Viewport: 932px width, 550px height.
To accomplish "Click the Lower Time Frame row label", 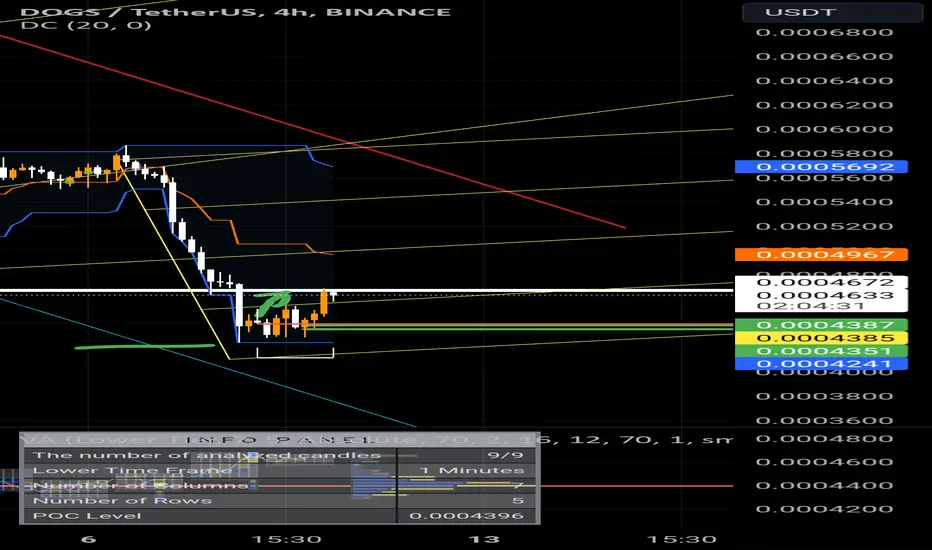I will (x=133, y=470).
